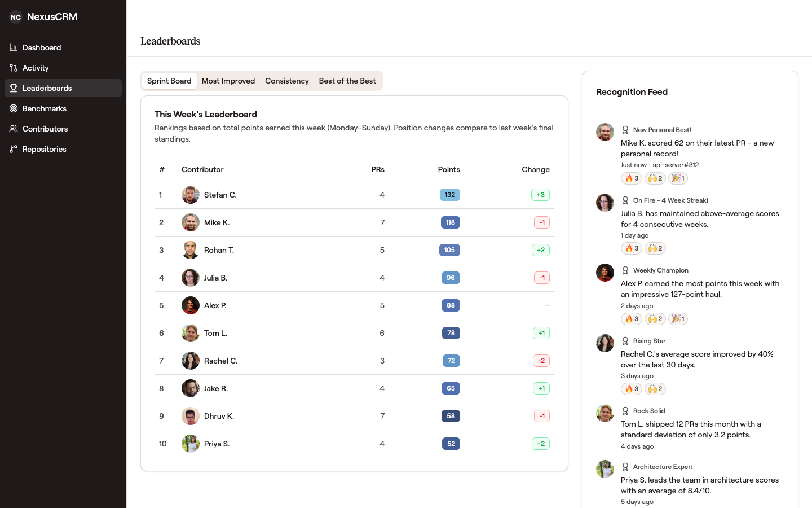Click the 52 points badge for Priya S.
The image size is (812, 508).
pos(451,444)
